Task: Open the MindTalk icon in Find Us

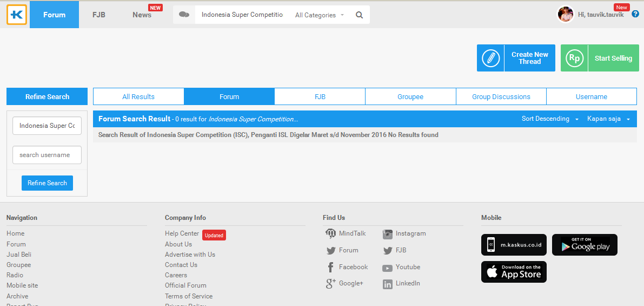Action: [330, 233]
